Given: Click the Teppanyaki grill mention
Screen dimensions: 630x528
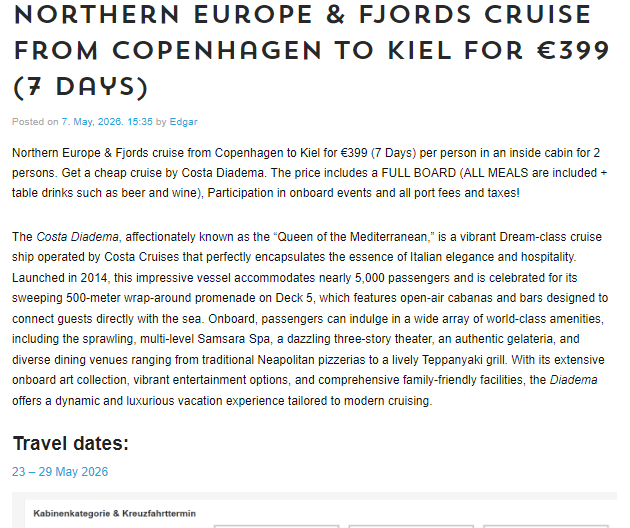Looking at the screenshot, I should (x=463, y=360).
